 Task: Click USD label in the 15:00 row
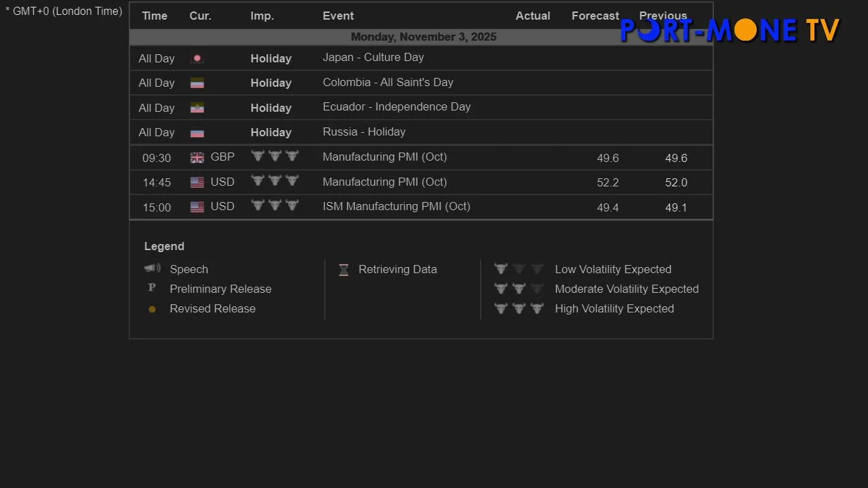pos(222,207)
